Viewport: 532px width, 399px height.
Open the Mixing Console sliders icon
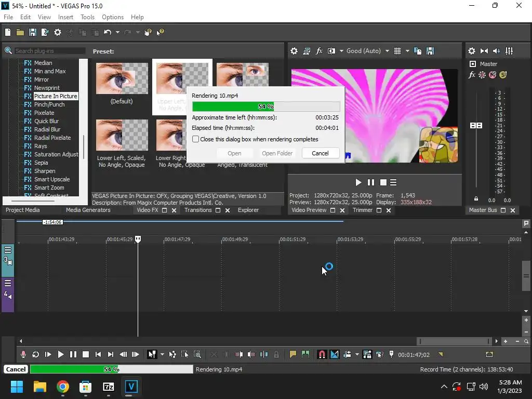(x=509, y=51)
